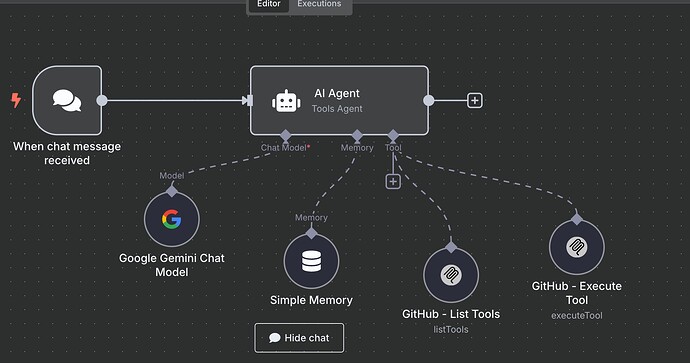Click the orange lightning trigger icon
The height and width of the screenshot is (363, 690).
[x=16, y=100]
